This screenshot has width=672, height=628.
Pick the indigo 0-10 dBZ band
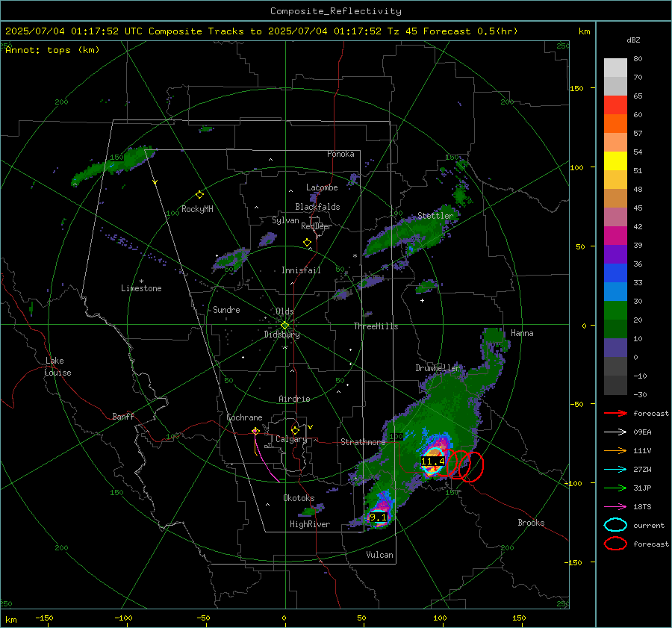coord(615,348)
